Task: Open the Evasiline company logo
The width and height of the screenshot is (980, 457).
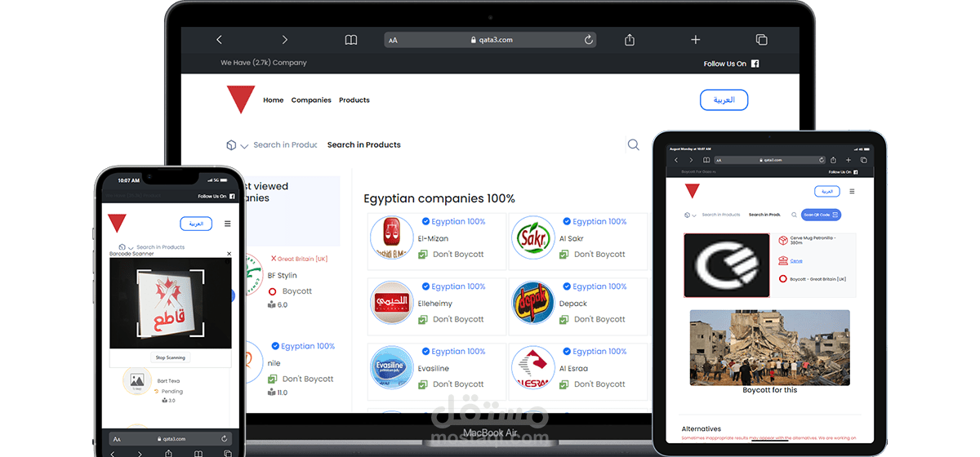Action: point(391,367)
